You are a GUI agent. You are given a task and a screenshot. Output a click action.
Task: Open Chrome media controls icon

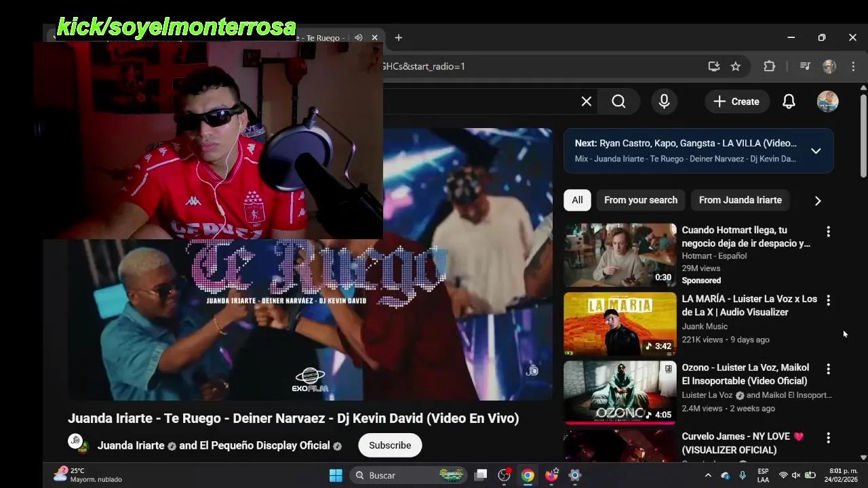tap(805, 66)
